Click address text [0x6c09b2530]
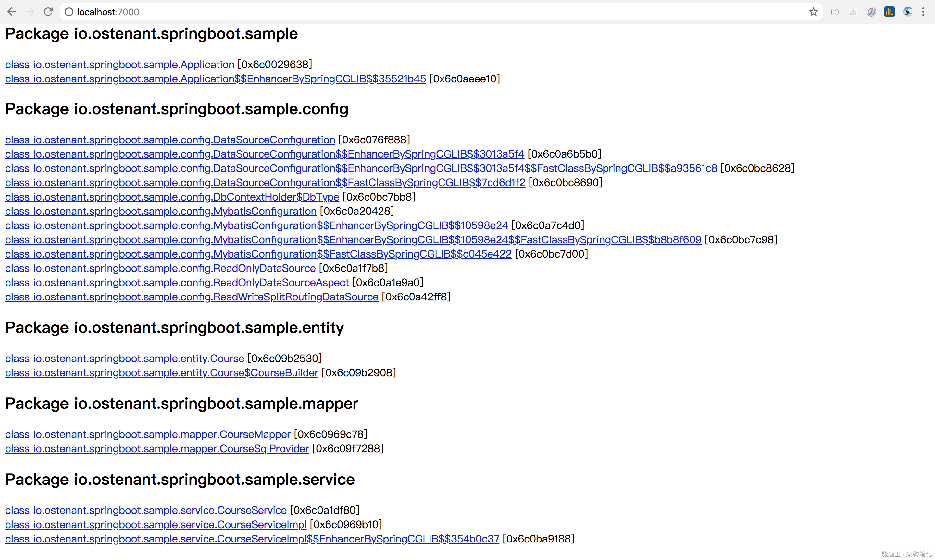 click(x=285, y=359)
